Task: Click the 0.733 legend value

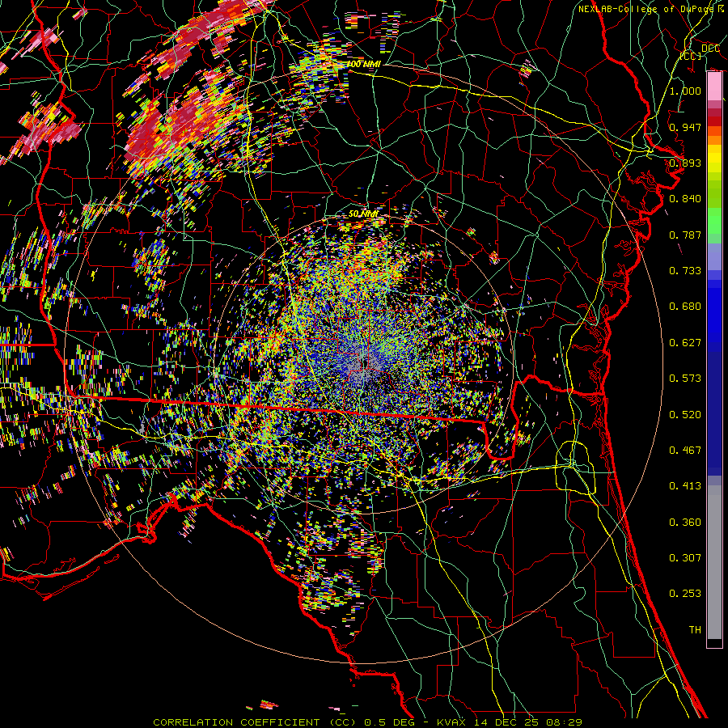Action: (x=685, y=270)
